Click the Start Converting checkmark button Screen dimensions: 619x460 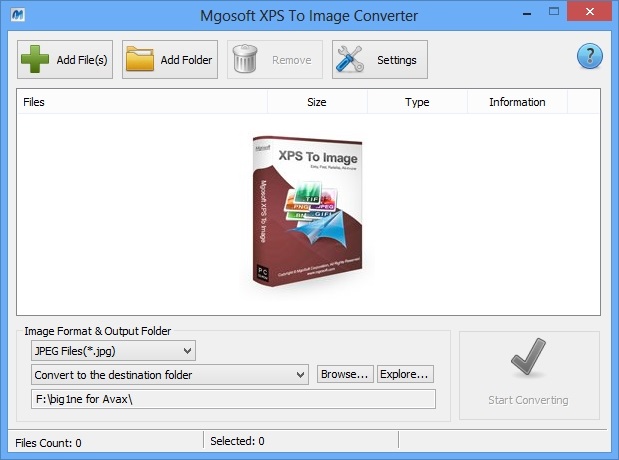pos(529,375)
